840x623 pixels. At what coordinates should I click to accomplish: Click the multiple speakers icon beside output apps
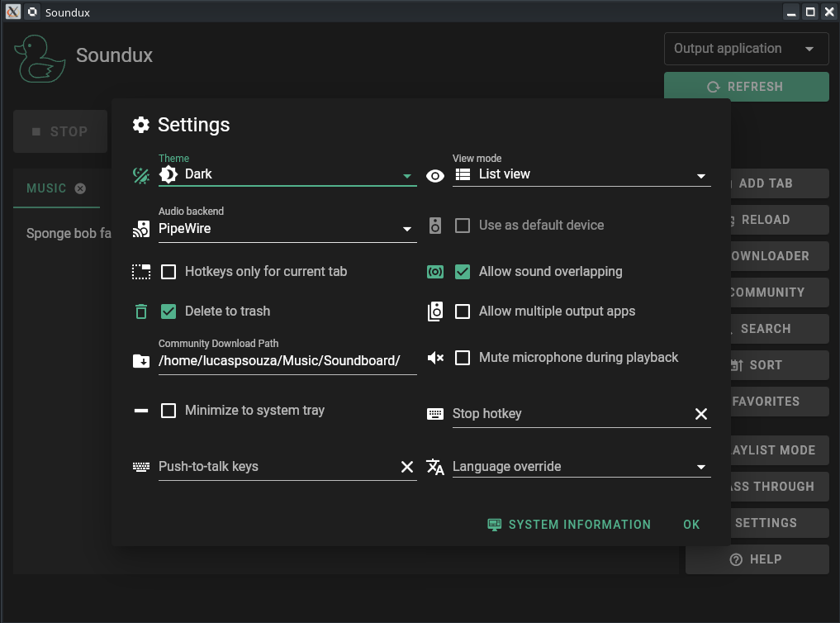point(435,311)
